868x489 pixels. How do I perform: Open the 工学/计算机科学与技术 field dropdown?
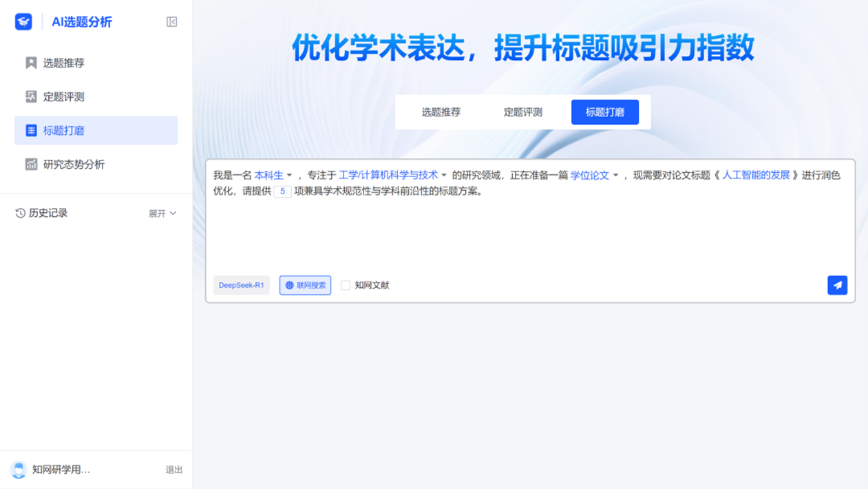click(392, 176)
